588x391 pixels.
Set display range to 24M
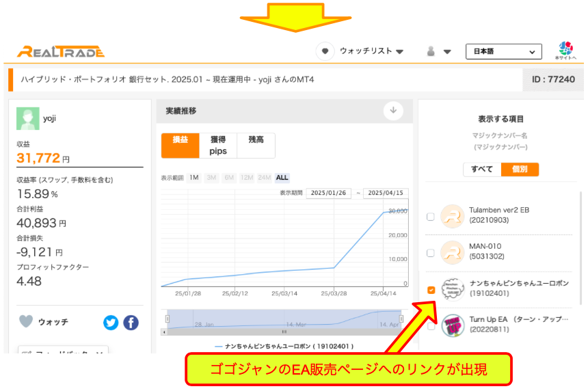264,178
